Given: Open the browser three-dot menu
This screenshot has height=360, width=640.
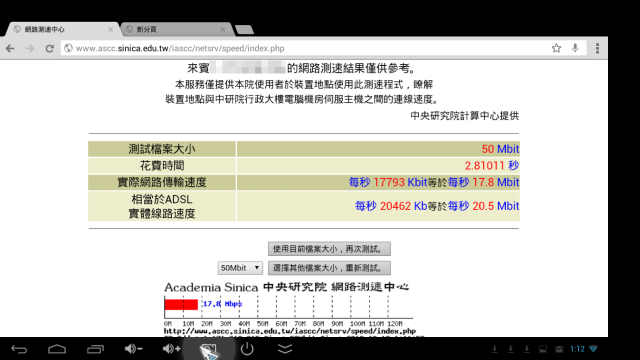Looking at the screenshot, I should (598, 48).
